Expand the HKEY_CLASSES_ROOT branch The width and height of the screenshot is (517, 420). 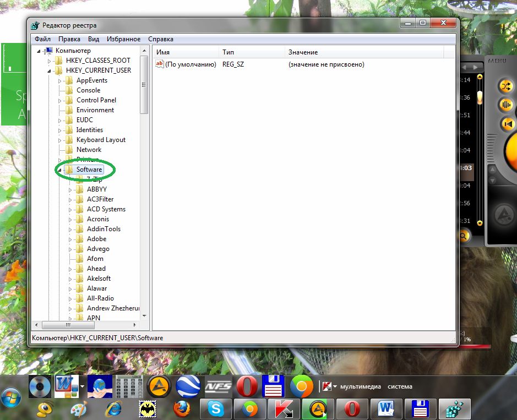pos(49,61)
